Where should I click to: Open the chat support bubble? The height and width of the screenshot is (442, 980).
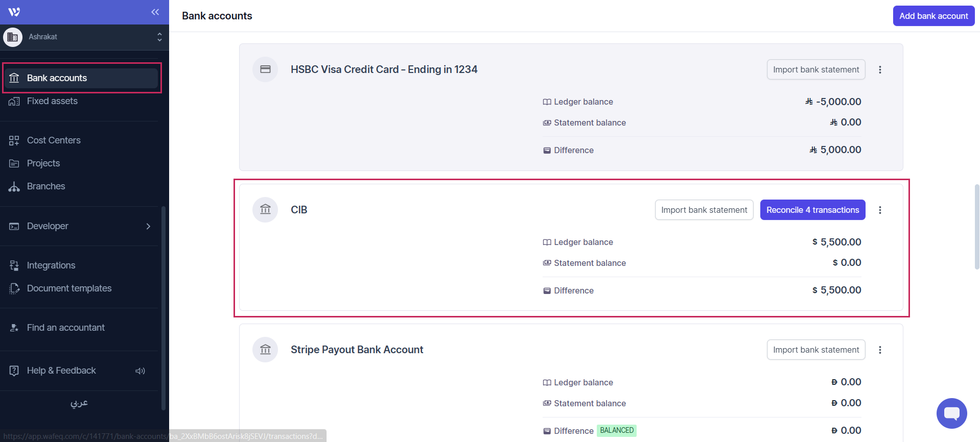click(x=951, y=413)
